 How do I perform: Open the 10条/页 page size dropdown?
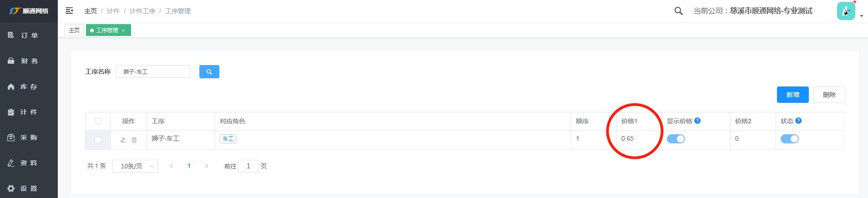click(135, 166)
